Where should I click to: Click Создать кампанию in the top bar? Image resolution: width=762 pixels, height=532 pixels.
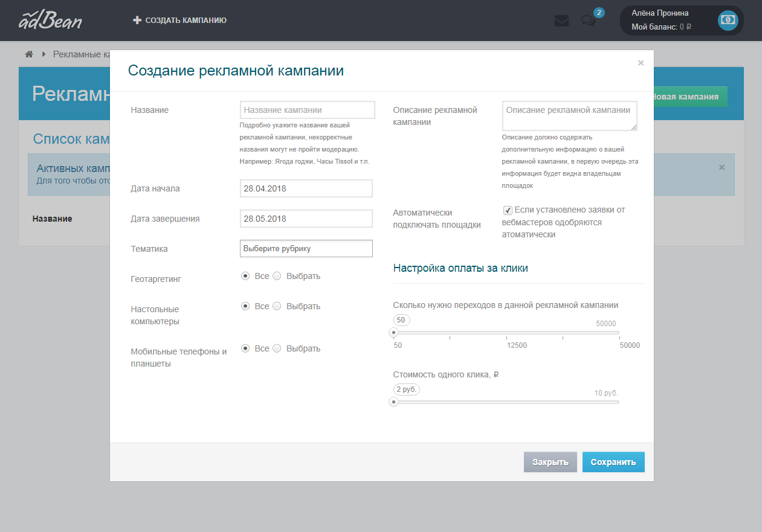[x=179, y=21]
